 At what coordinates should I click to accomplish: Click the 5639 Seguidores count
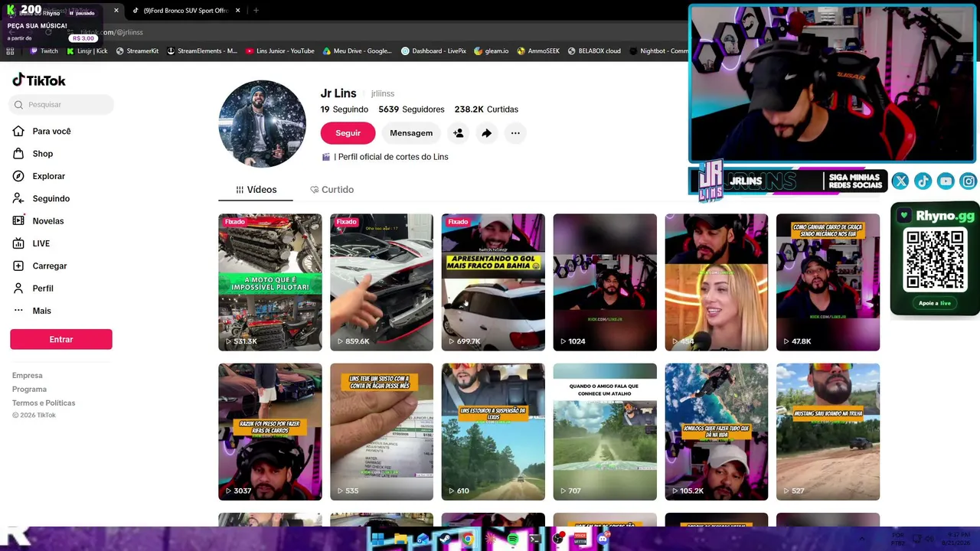[x=411, y=109]
